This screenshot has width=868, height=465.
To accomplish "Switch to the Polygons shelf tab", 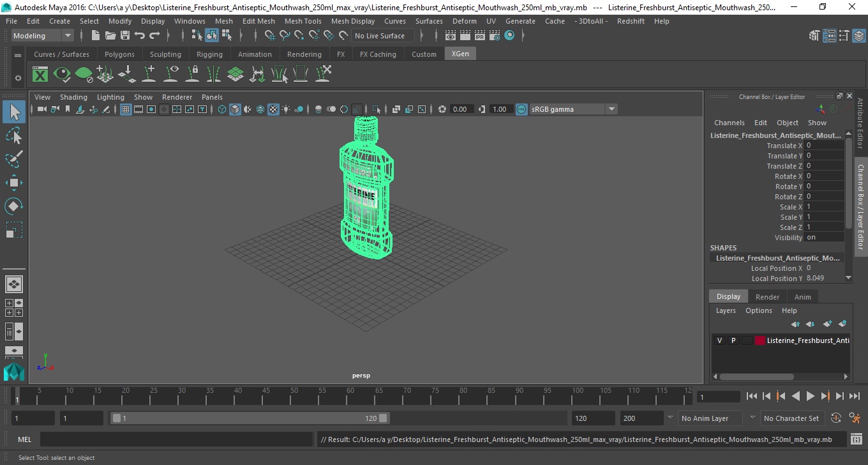I will pyautogui.click(x=119, y=54).
